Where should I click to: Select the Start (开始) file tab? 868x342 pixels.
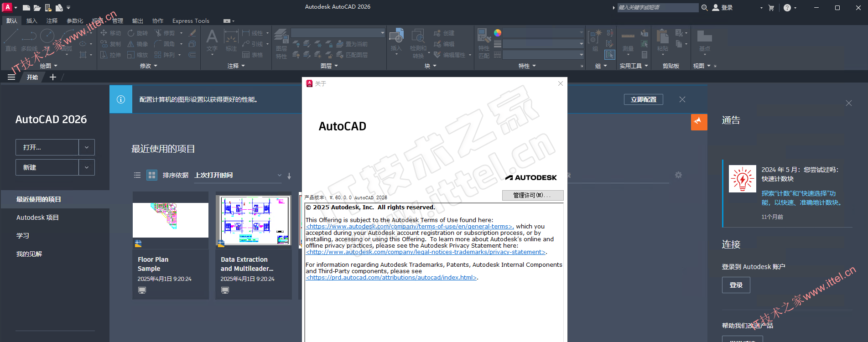[x=32, y=77]
